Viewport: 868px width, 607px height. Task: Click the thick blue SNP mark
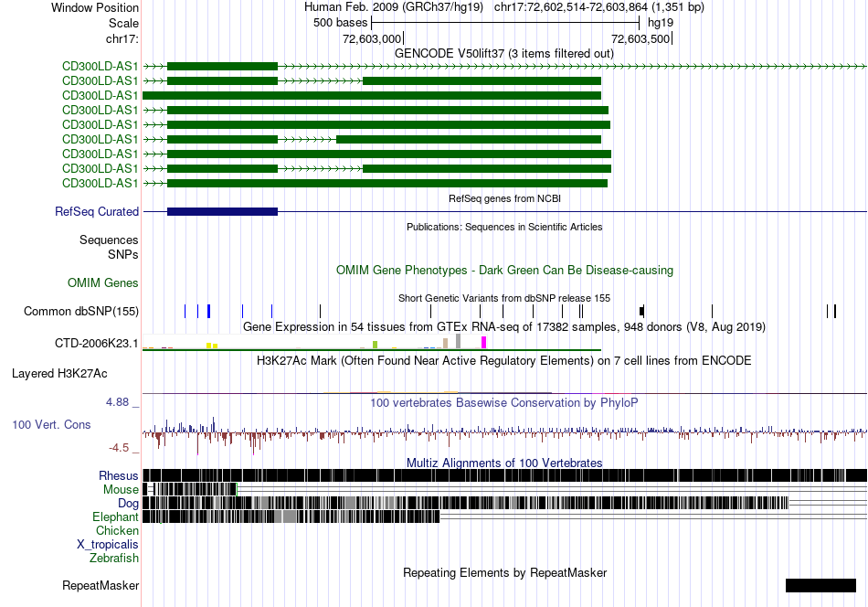[208, 311]
